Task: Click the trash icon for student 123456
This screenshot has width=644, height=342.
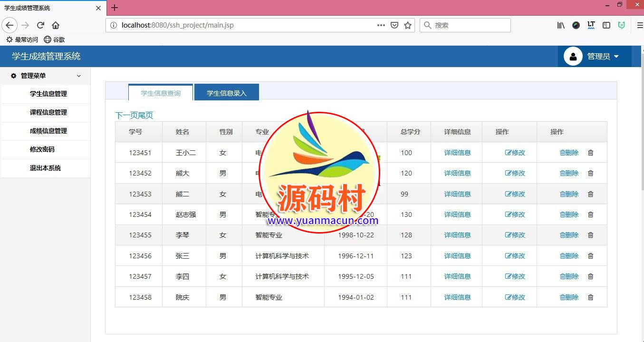Action: coord(590,256)
